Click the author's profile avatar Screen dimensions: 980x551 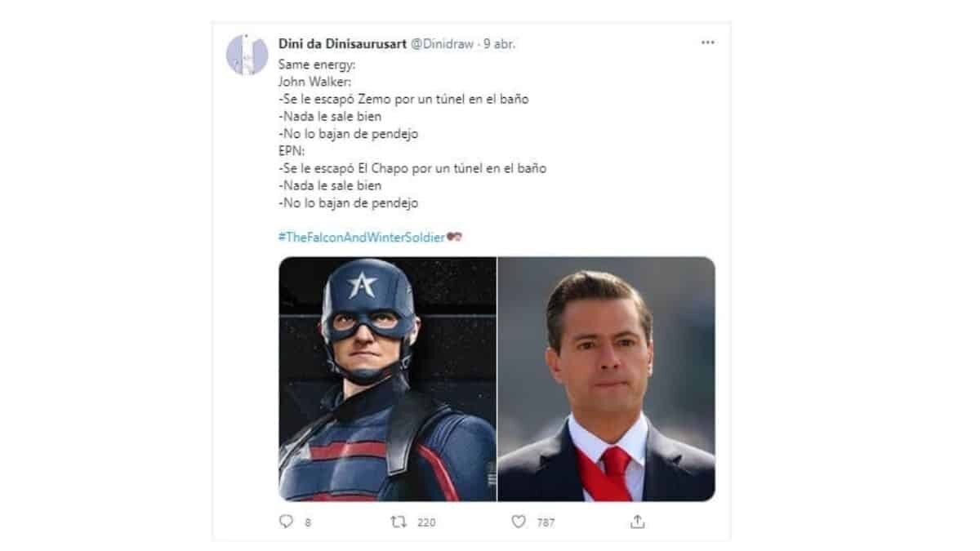pos(247,55)
